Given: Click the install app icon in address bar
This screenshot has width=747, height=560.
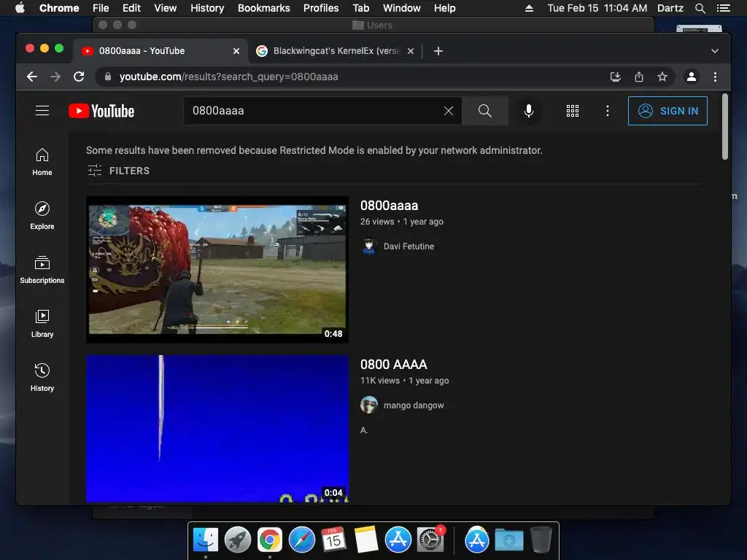Looking at the screenshot, I should [615, 77].
